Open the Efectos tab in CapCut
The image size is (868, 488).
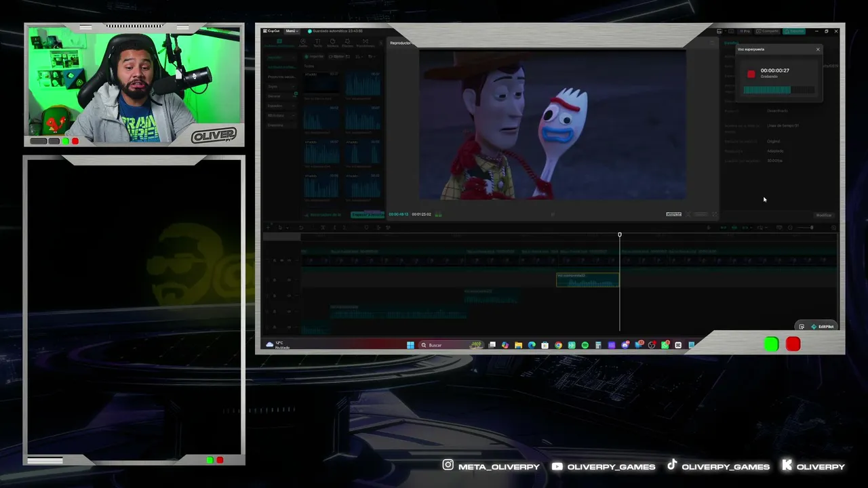click(348, 43)
